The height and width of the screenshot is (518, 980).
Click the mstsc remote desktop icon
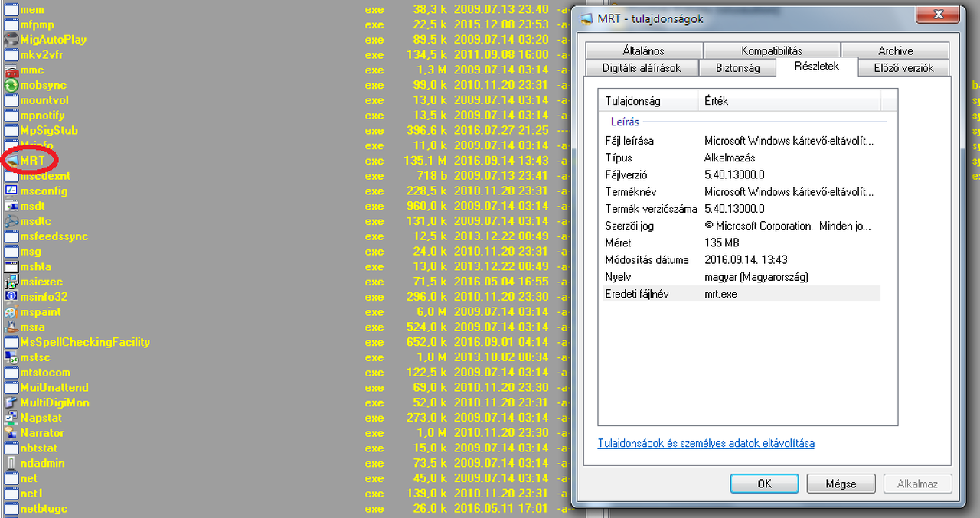(11, 357)
